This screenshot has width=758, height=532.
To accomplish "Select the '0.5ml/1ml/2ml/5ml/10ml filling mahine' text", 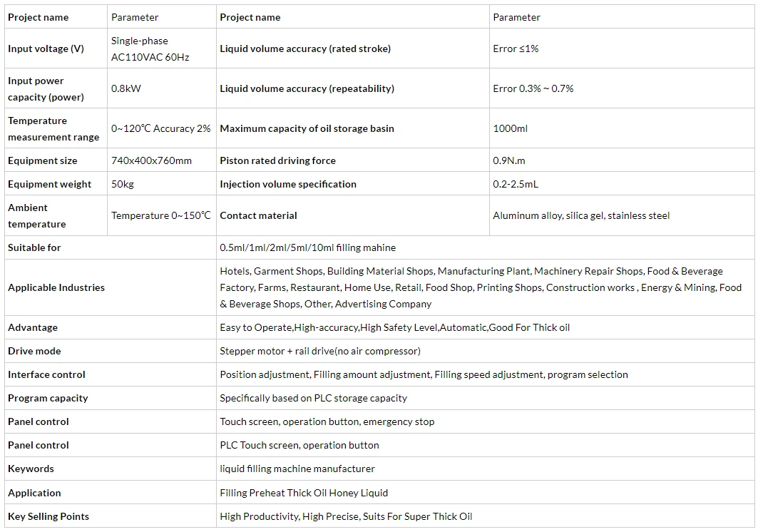I will click(x=307, y=247).
